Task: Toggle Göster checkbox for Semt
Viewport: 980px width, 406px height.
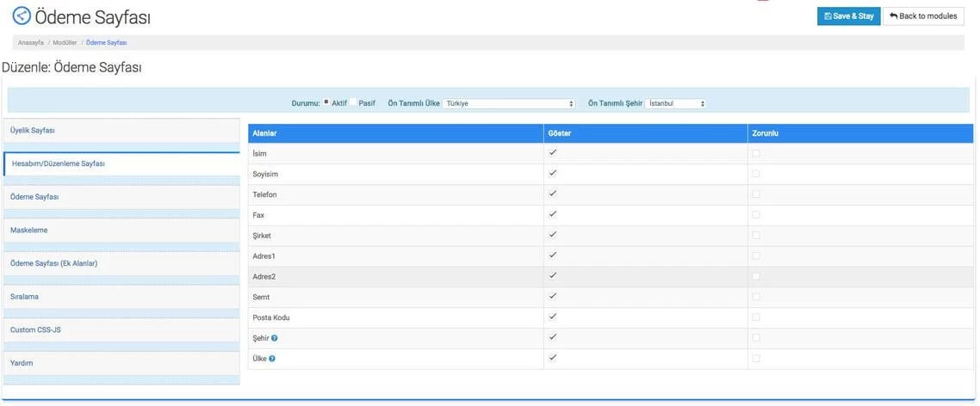Action: pyautogui.click(x=553, y=296)
